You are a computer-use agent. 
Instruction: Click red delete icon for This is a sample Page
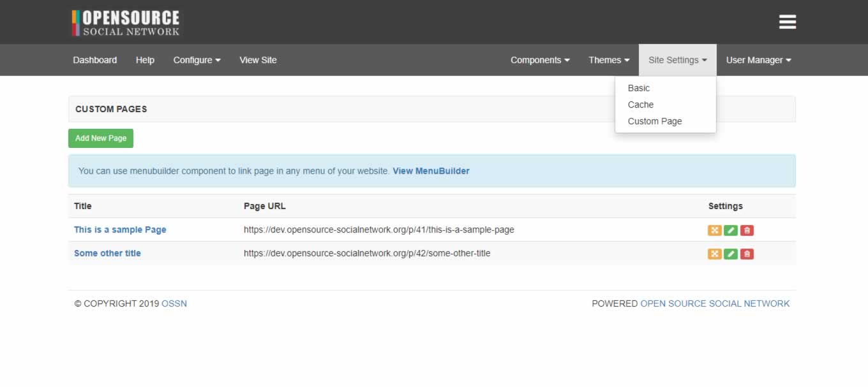click(747, 230)
